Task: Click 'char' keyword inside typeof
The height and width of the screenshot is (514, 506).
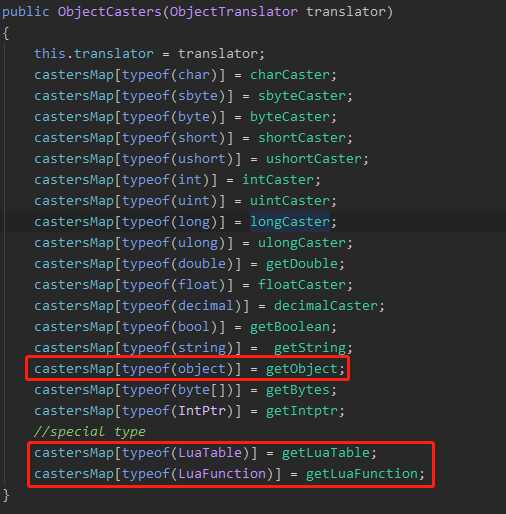Action: pos(194,75)
